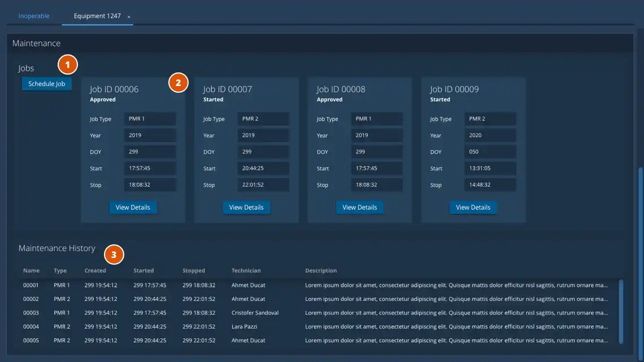The height and width of the screenshot is (362, 644).
Task: Sort history by Type column header
Action: pos(60,270)
